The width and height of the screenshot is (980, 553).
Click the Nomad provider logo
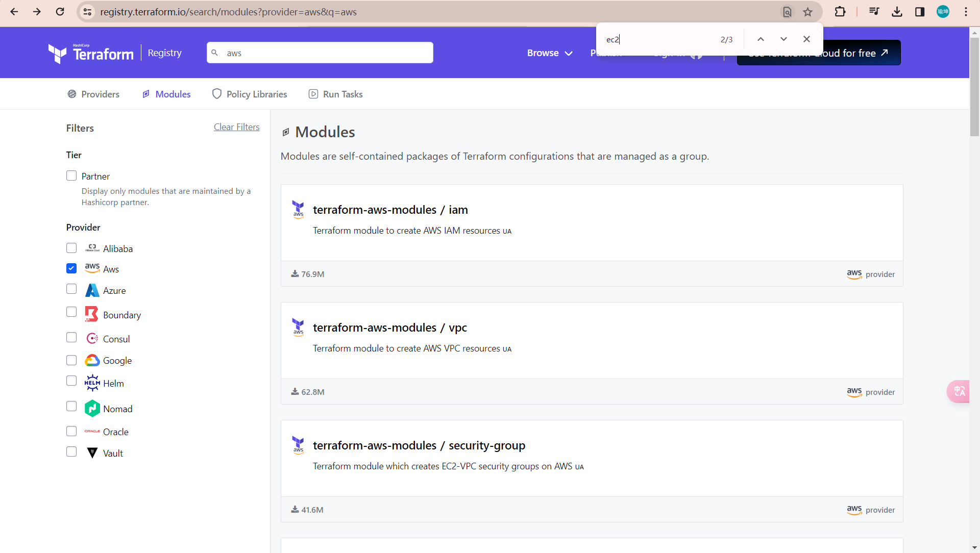(x=92, y=408)
